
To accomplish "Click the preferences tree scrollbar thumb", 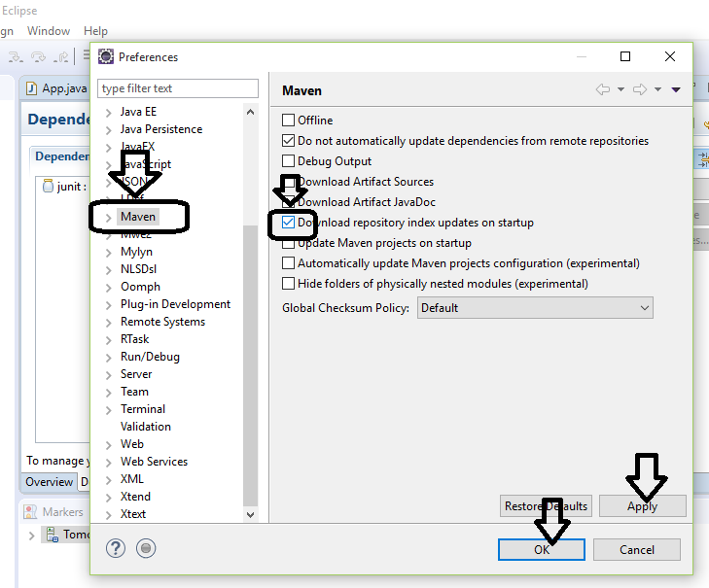I will (x=250, y=365).
